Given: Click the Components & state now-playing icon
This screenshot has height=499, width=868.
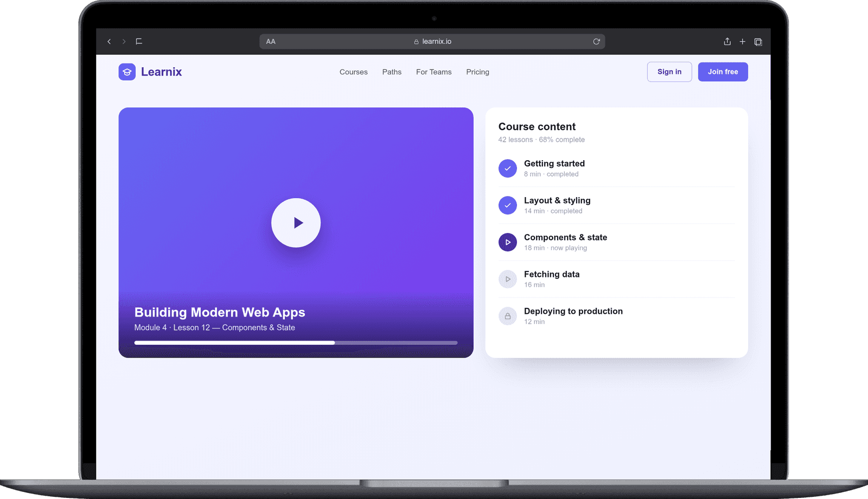Looking at the screenshot, I should coord(508,242).
